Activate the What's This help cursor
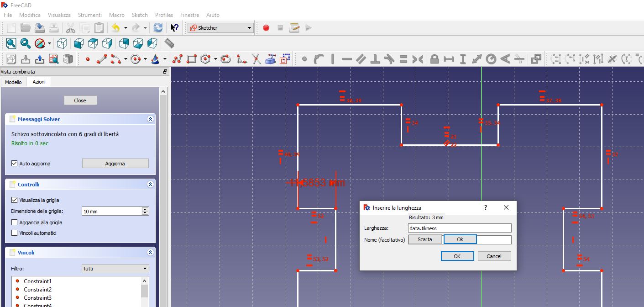This screenshot has height=307, width=644. tap(174, 28)
